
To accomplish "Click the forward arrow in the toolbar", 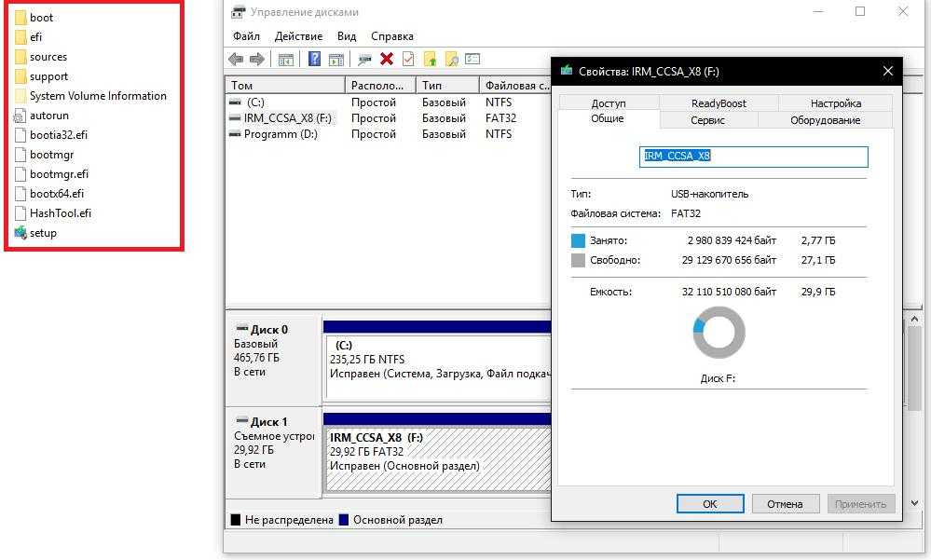I will click(x=256, y=60).
